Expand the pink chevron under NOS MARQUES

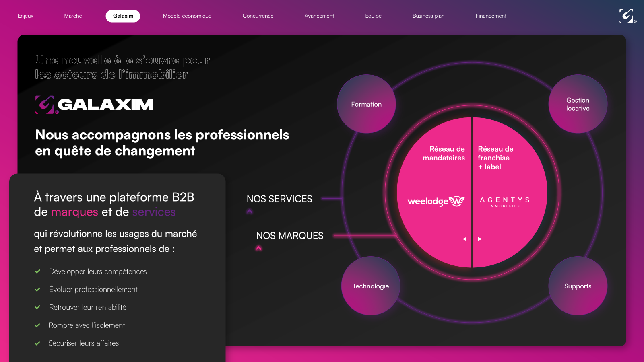[259, 248]
